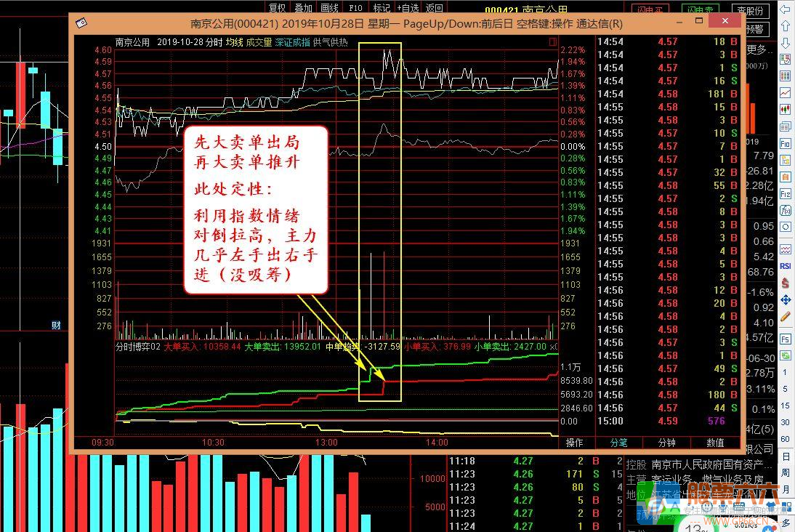Open the checklist report icon in sidebar
Viewport: 795px width, 532px height.
[786, 60]
